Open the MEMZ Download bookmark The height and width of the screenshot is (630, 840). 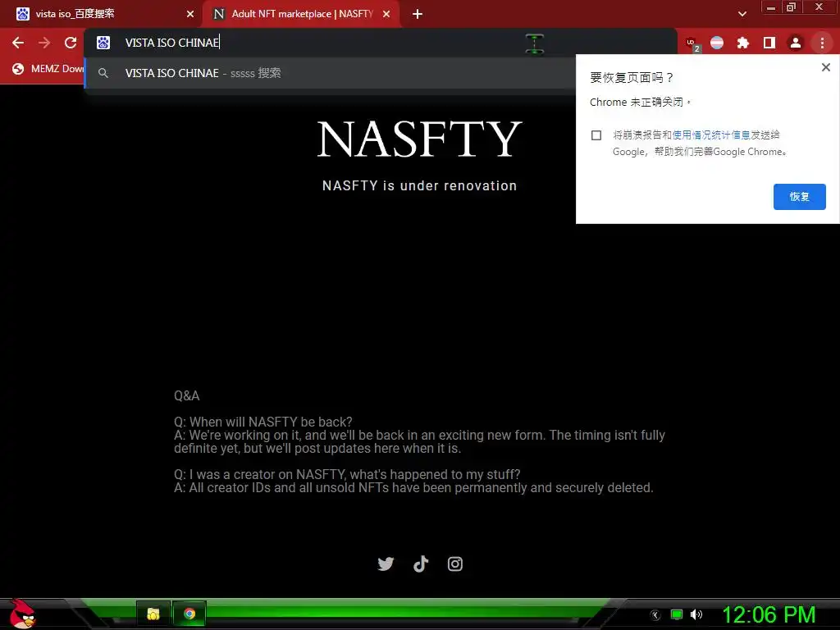click(48, 69)
